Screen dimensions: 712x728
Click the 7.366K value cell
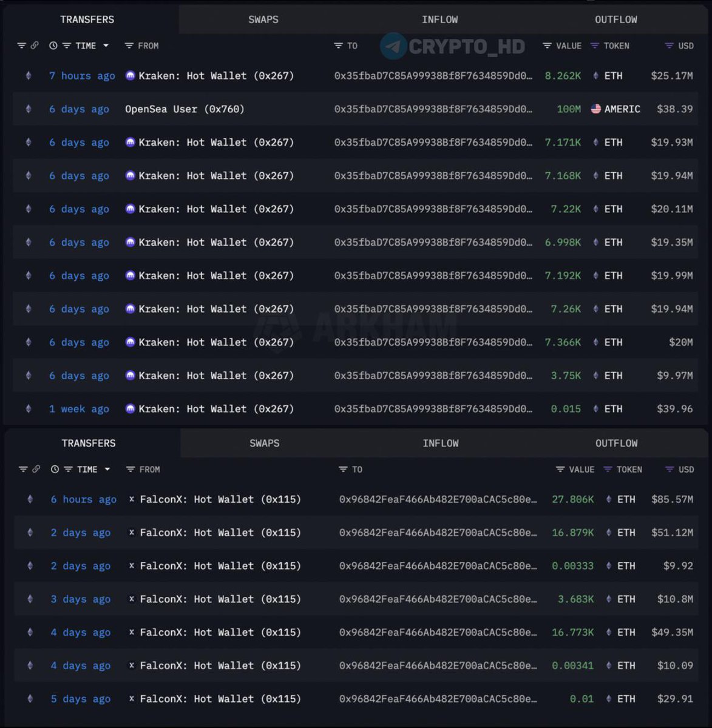tap(563, 342)
